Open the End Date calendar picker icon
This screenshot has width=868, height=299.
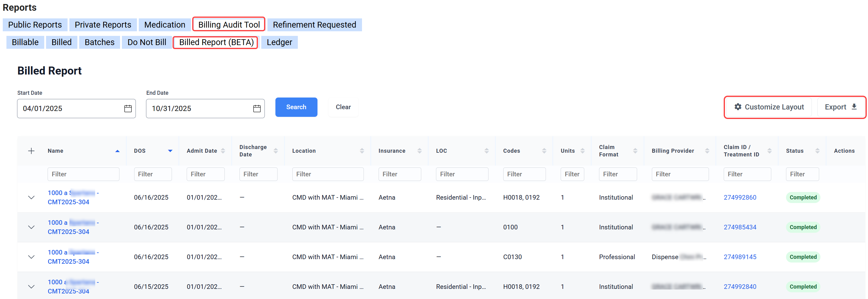[257, 109]
